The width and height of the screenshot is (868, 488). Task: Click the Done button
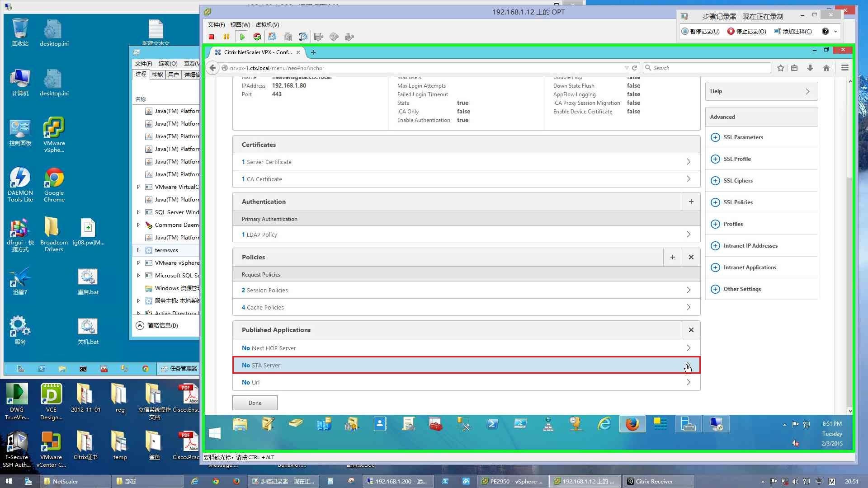255,403
